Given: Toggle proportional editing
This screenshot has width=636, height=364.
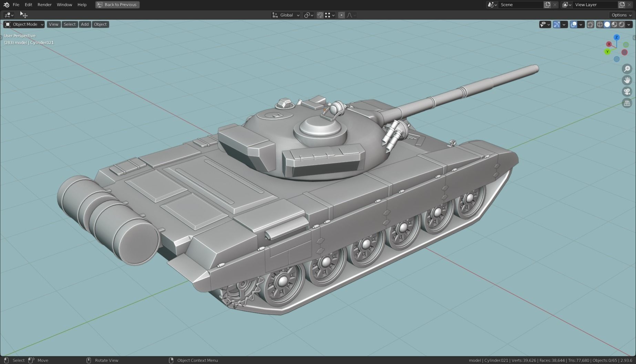Looking at the screenshot, I should tap(341, 15).
